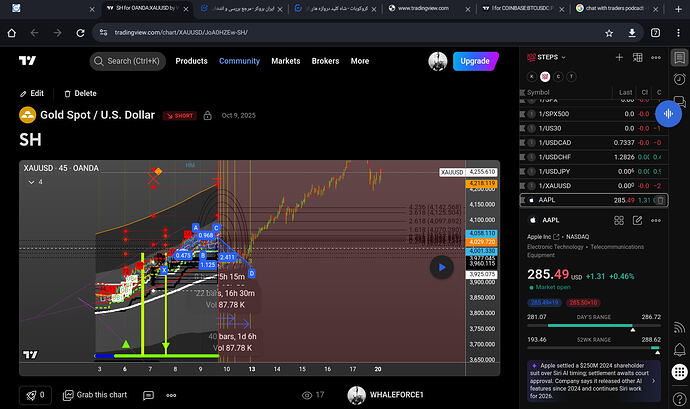Switch to the COINBASE:BTCUSDC browser tab

point(521,8)
